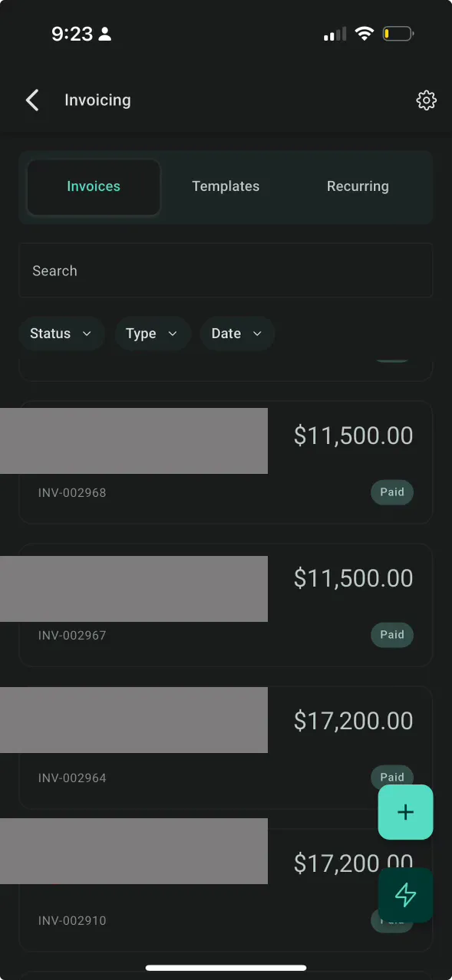This screenshot has width=452, height=980.
Task: Tap the Paid badge on INV-002968
Action: click(x=392, y=492)
